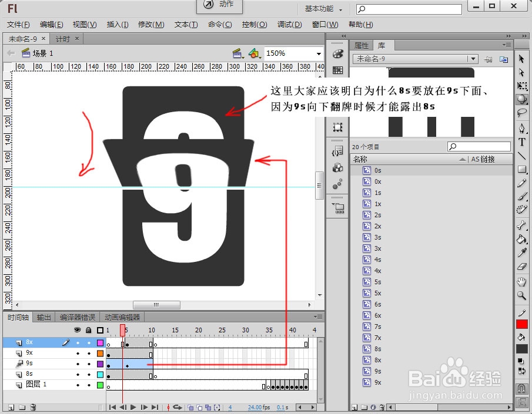Select the Selection (black arrow) tool

pyautogui.click(x=521, y=59)
